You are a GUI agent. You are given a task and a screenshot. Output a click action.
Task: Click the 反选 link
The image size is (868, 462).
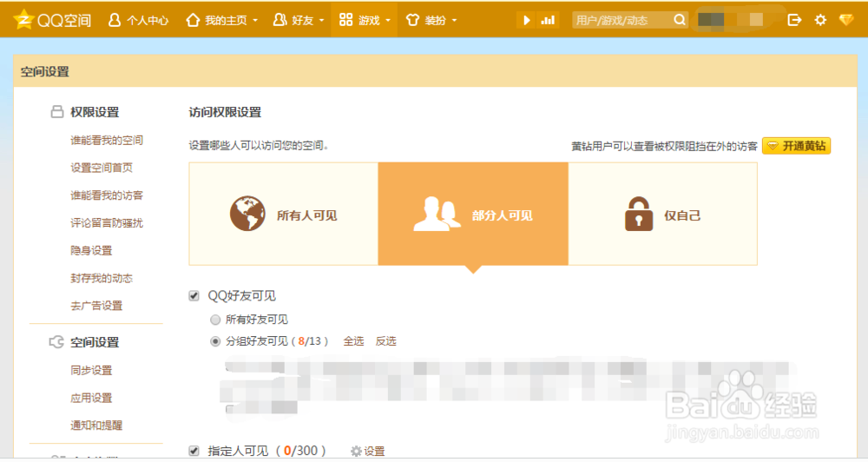386,341
